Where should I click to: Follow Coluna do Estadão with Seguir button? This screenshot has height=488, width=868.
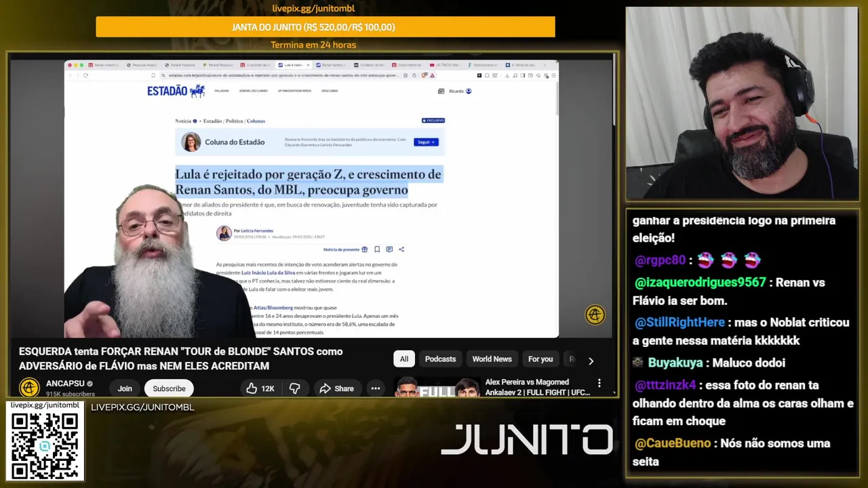426,142
